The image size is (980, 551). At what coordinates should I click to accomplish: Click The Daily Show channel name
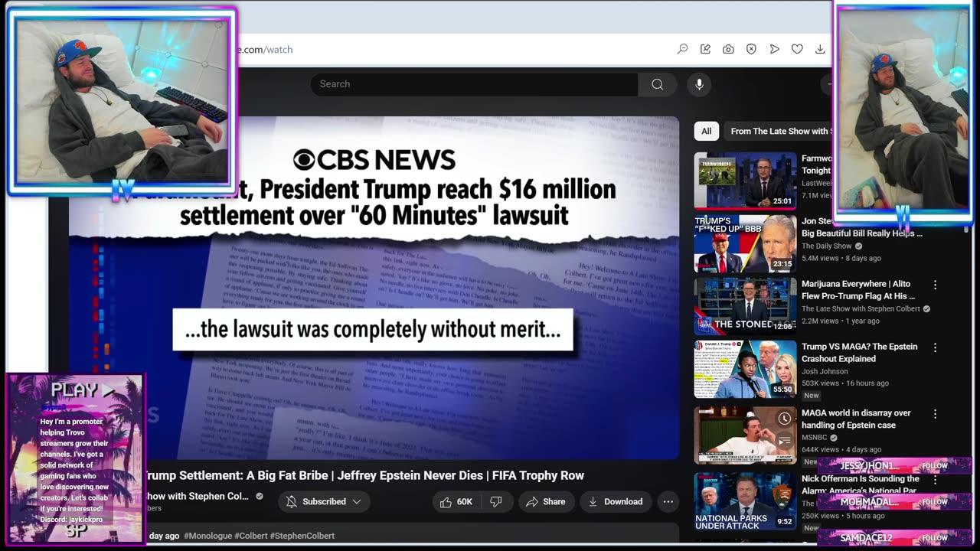[x=826, y=246]
